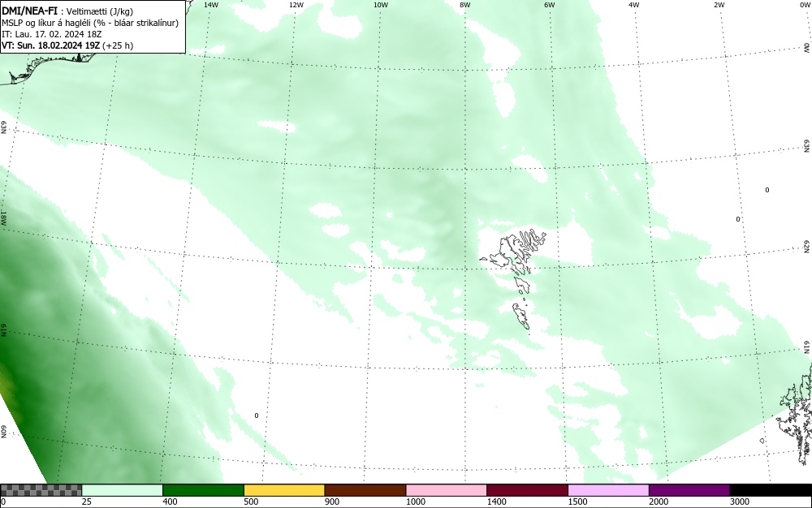Click the title 'DMI/NEA-FI : Veltimætti (J/kg)'
The image size is (812, 508).
(x=67, y=11)
